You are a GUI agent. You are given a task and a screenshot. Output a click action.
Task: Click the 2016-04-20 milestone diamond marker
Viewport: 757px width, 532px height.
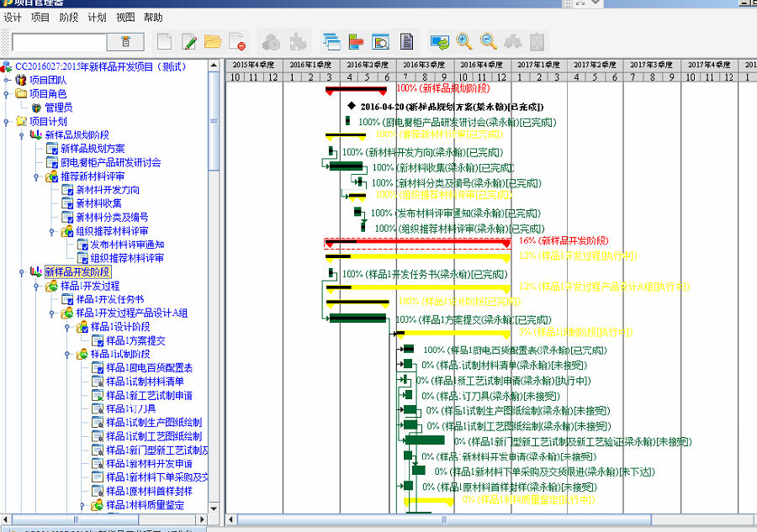351,107
